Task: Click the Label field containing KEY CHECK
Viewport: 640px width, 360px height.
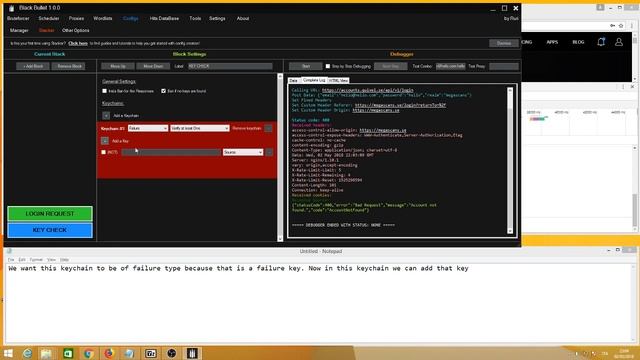Action: pyautogui.click(x=230, y=66)
